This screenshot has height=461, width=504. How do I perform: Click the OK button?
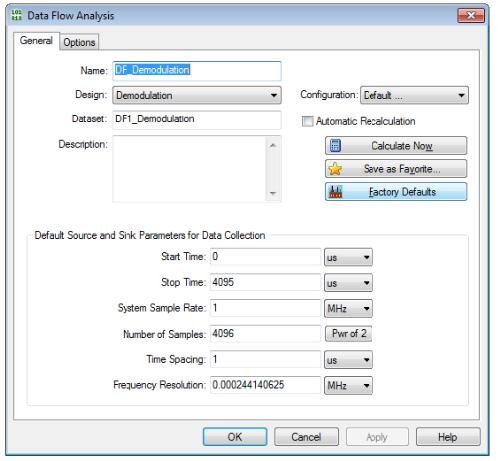coord(235,437)
